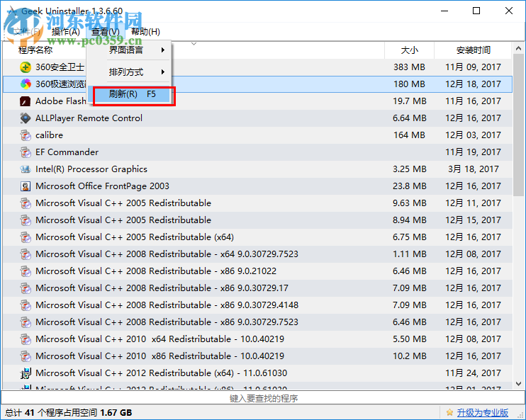Click the scrollbar up arrow
The height and width of the screenshot is (420, 526).
518,49
